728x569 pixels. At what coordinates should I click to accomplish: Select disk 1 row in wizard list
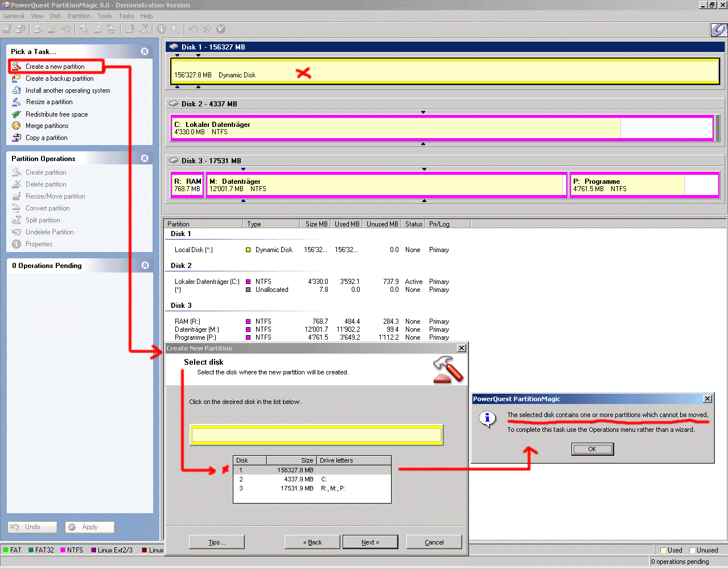(312, 470)
